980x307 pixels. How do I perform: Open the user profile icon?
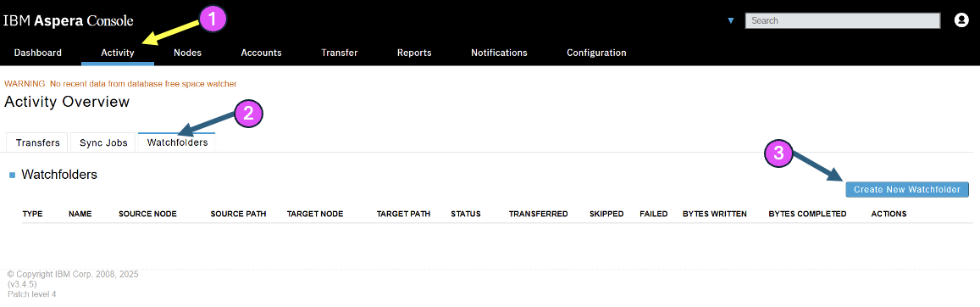(x=961, y=20)
